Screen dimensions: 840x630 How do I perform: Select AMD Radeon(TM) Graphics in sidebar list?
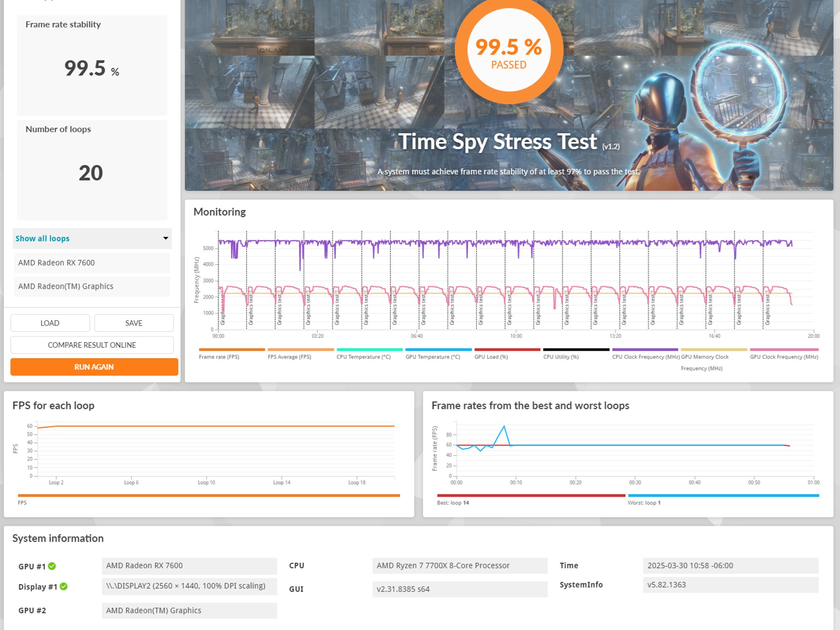[92, 286]
